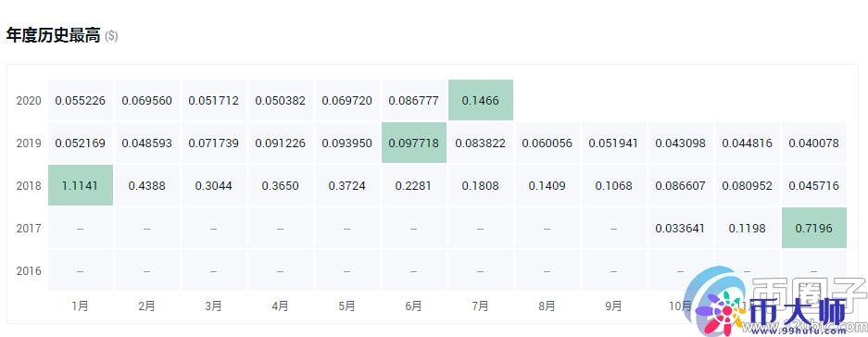
Task: Select 2019 December value 0.040078
Action: pos(813,144)
